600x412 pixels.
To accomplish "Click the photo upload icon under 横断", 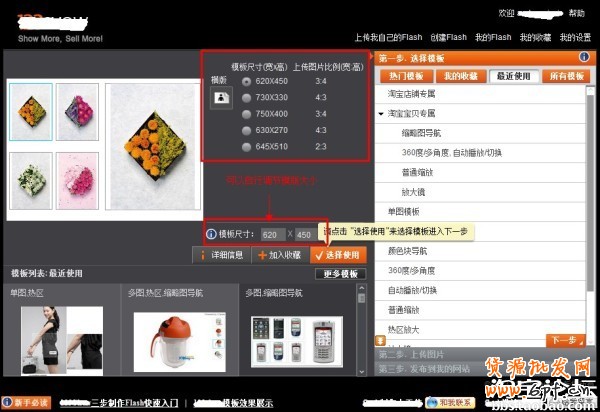I will (x=221, y=98).
